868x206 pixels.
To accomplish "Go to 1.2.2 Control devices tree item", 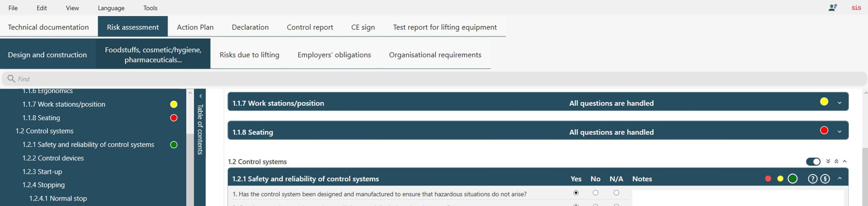I will coord(53,158).
